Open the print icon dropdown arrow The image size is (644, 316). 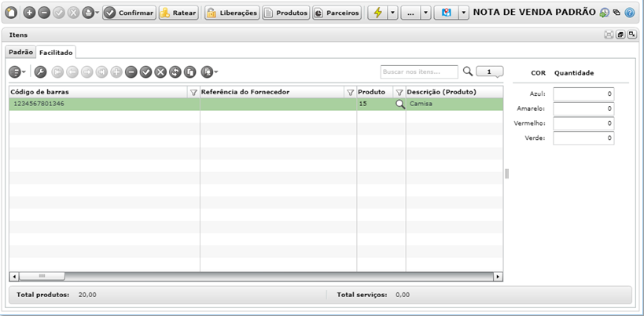point(98,13)
